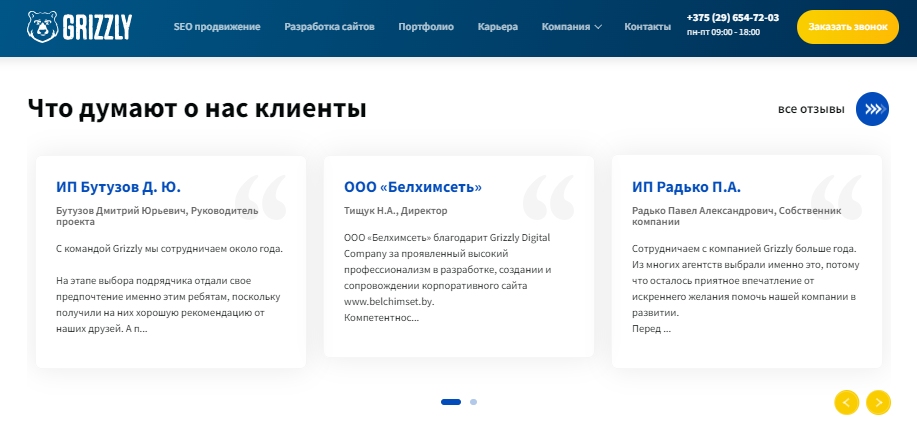
Task: Open ИП Бутузов Д. Ю. review title
Action: 118,187
